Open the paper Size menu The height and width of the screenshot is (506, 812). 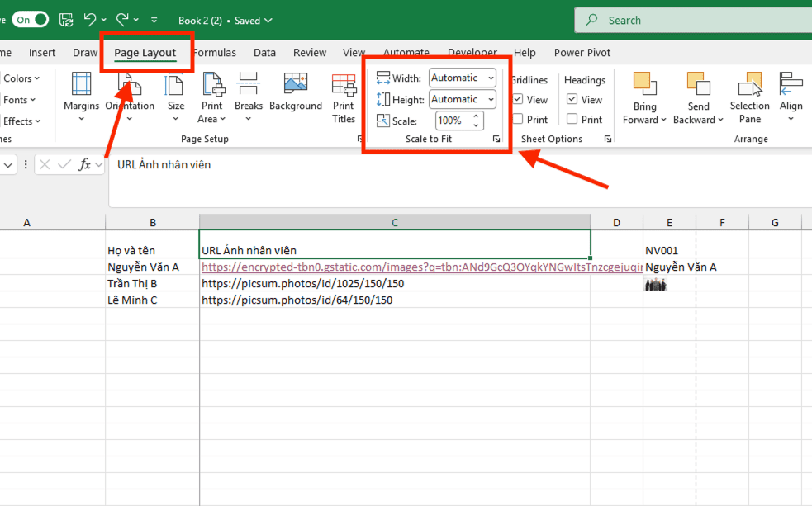176,97
